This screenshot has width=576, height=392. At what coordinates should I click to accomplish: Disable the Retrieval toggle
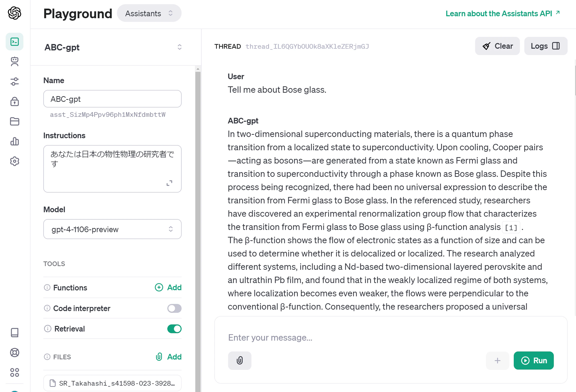[174, 329]
